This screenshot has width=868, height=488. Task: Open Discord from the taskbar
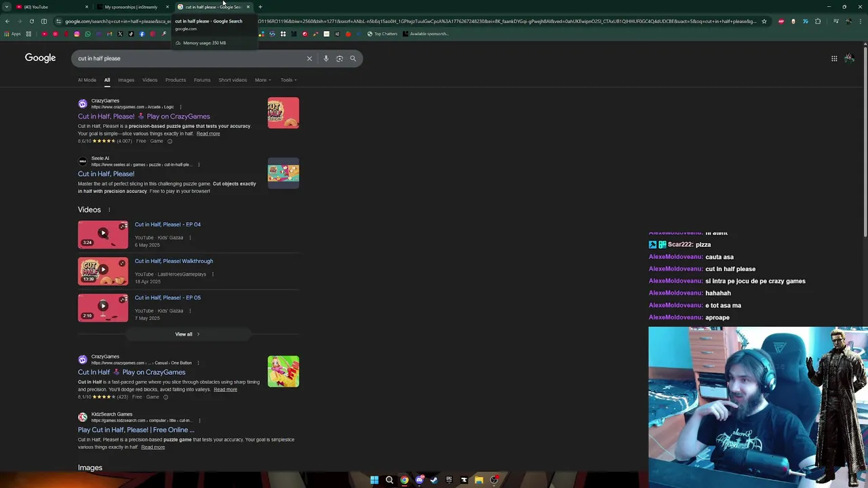tap(419, 480)
